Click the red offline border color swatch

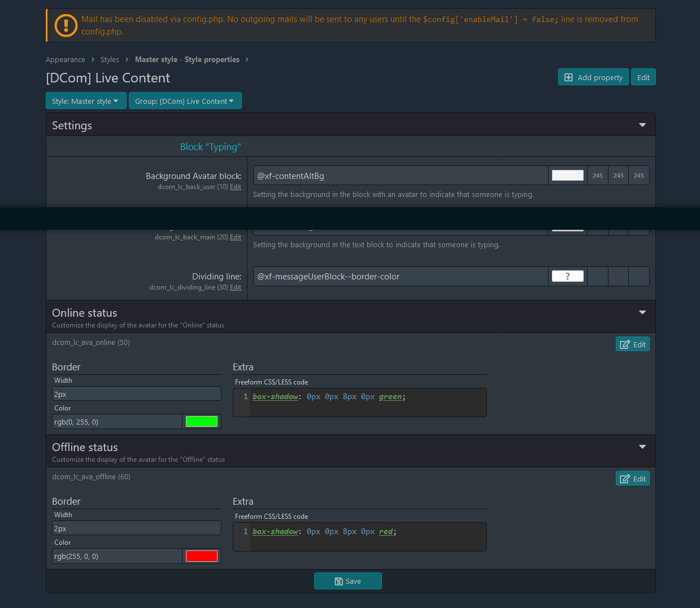[202, 555]
